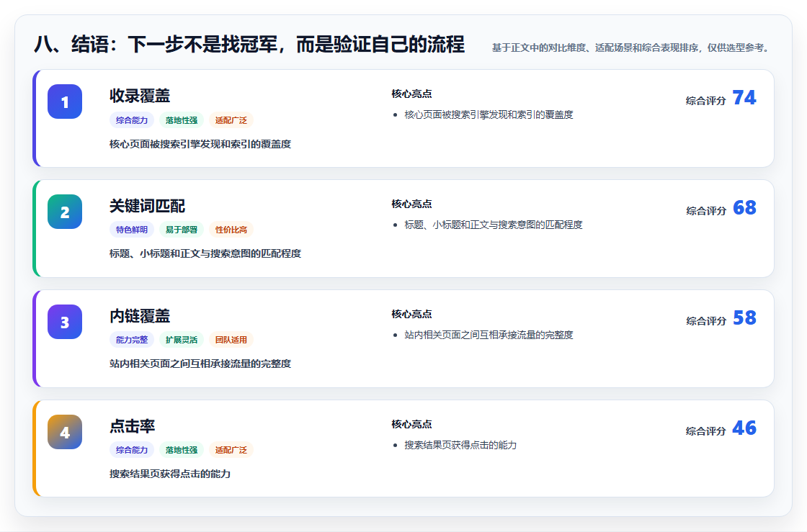Click the score value 58
The width and height of the screenshot is (807, 532).
744,317
